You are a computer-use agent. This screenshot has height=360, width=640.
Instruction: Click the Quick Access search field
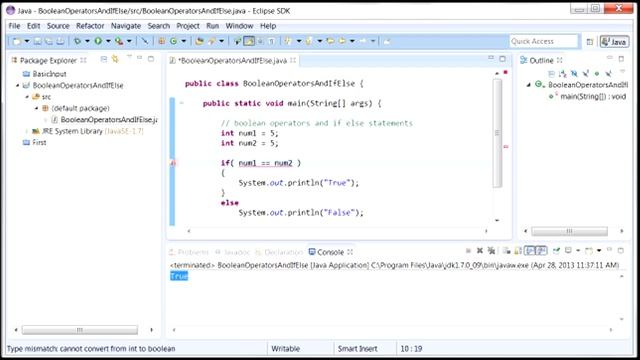(x=543, y=41)
